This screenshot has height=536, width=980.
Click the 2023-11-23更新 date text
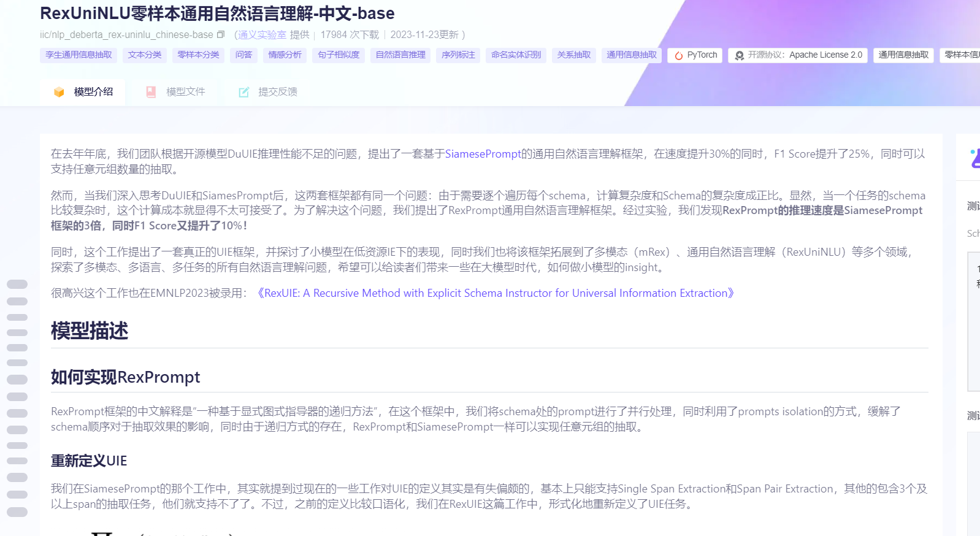pyautogui.click(x=424, y=35)
